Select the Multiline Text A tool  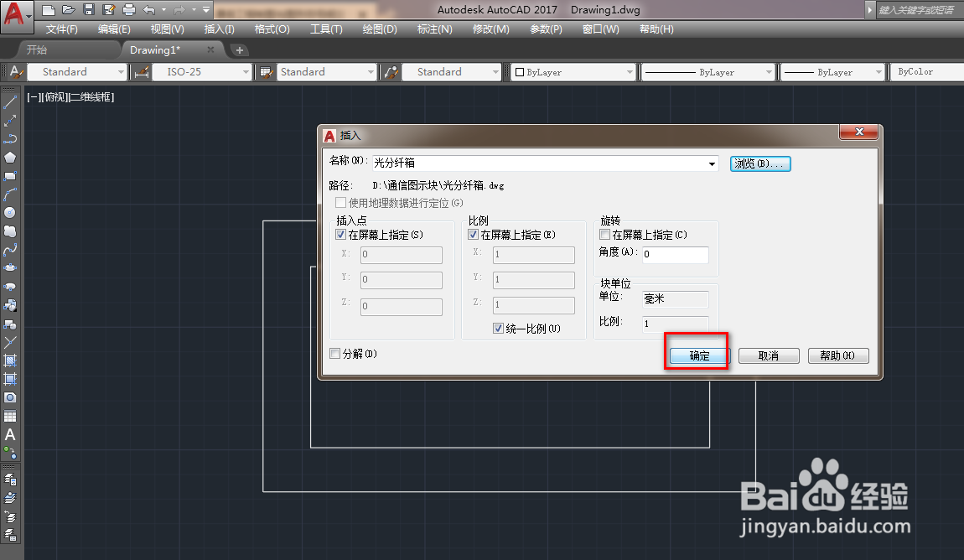10,434
